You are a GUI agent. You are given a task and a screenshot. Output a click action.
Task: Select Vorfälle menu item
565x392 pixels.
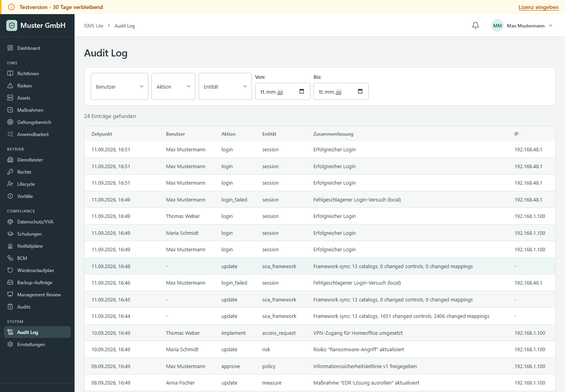(x=37, y=196)
